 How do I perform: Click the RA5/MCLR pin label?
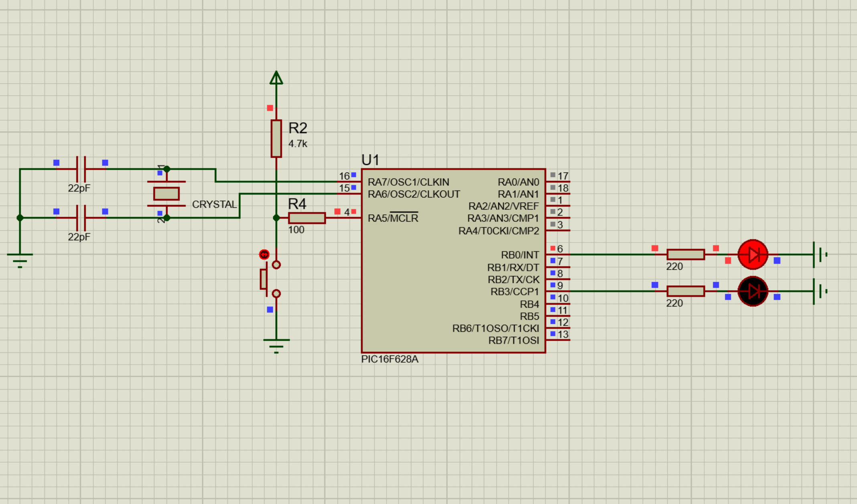click(x=393, y=218)
